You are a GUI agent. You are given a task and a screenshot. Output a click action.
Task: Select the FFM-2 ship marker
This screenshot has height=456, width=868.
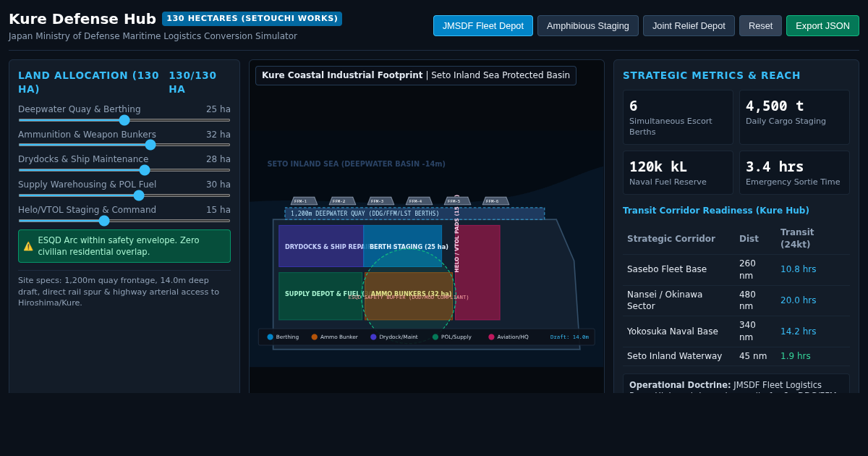coord(342,201)
